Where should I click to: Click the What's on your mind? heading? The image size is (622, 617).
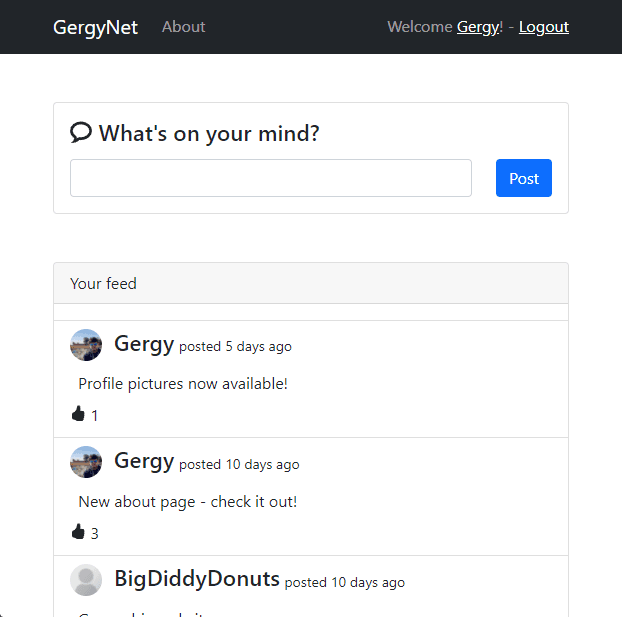pyautogui.click(x=209, y=133)
